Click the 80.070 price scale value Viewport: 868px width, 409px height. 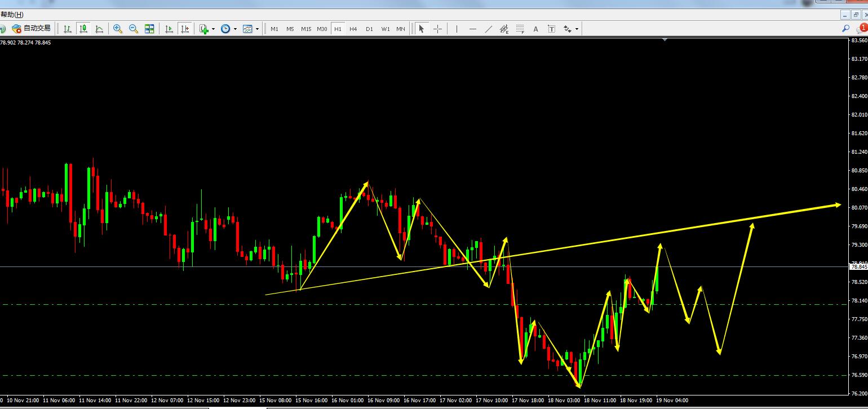tap(860, 207)
